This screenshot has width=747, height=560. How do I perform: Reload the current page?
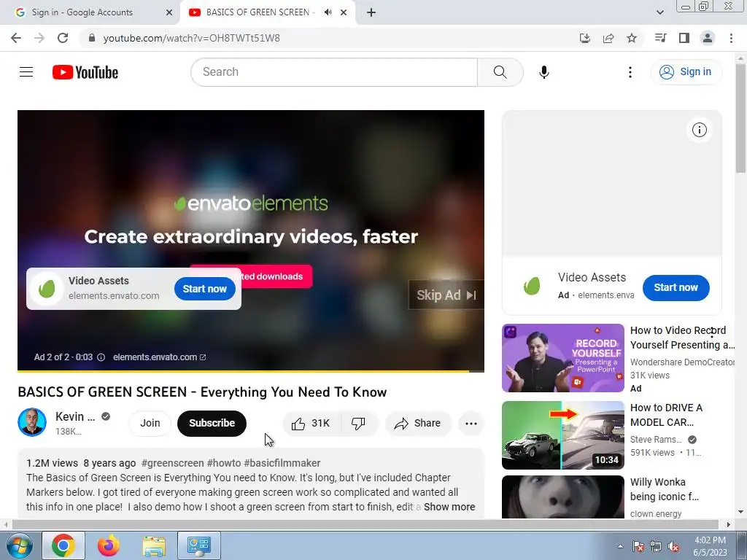point(63,38)
